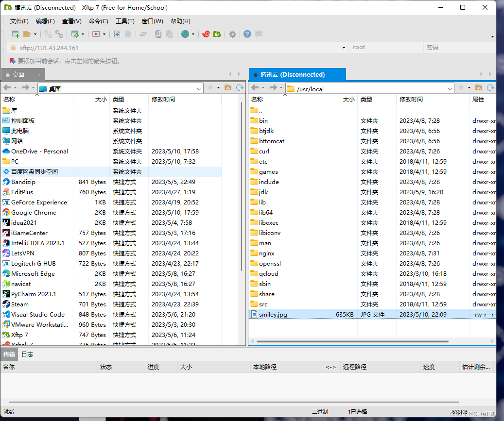Refresh the local pane

click(240, 88)
